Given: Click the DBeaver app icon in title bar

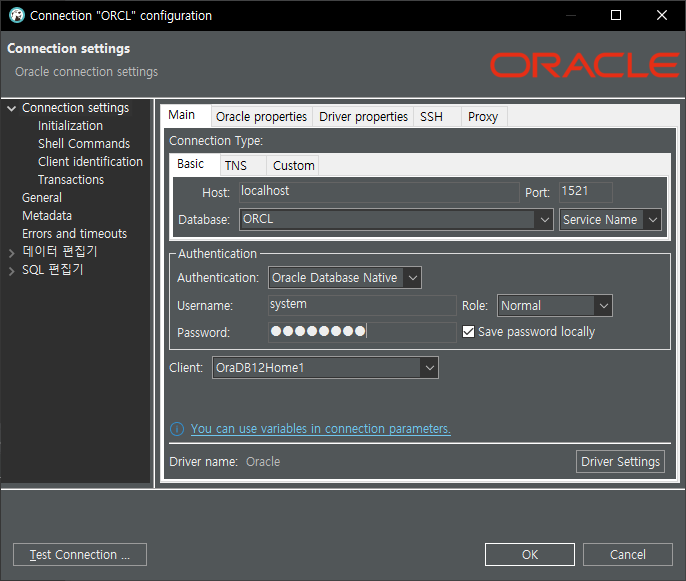Looking at the screenshot, I should point(17,15).
